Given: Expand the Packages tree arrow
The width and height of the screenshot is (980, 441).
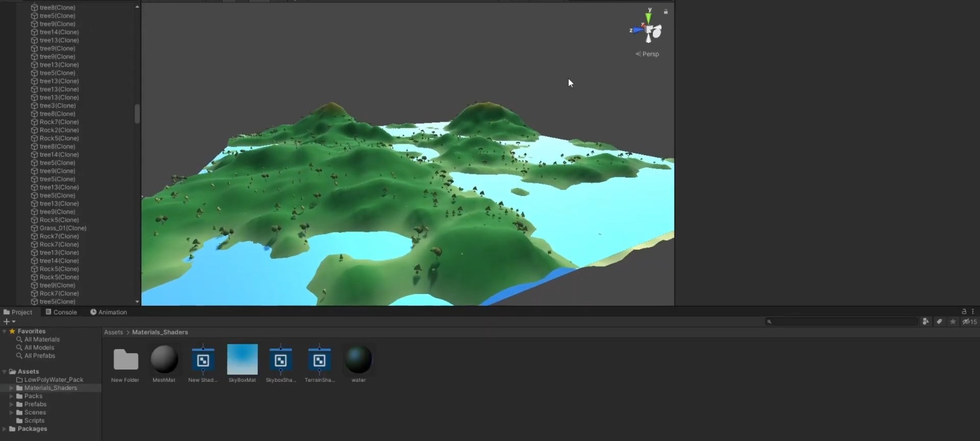Looking at the screenshot, I should pos(5,429).
